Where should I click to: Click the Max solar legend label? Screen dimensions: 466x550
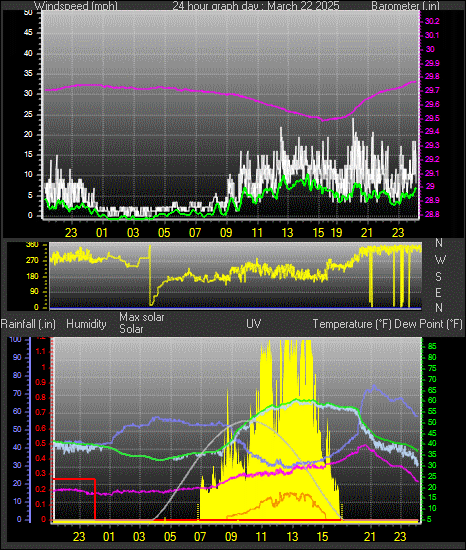(142, 317)
